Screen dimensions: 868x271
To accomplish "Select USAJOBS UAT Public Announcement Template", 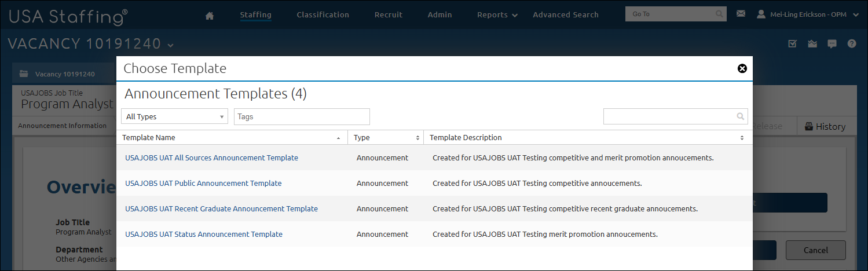I will point(203,183).
